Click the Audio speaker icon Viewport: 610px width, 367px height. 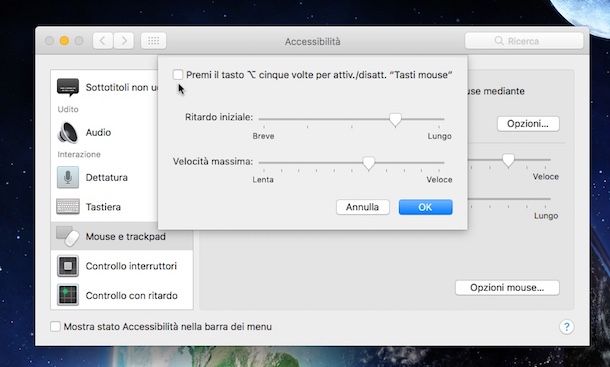pos(68,132)
